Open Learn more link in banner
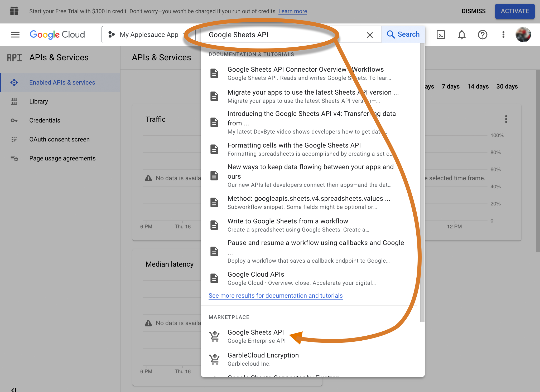Viewport: 540px width, 392px height. [293, 11]
